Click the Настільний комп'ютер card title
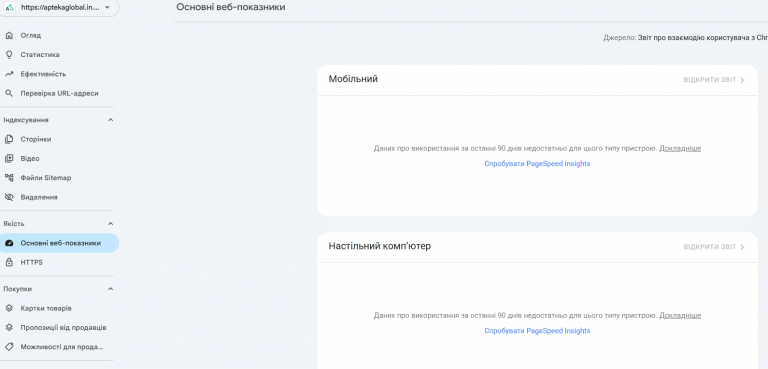 click(380, 246)
